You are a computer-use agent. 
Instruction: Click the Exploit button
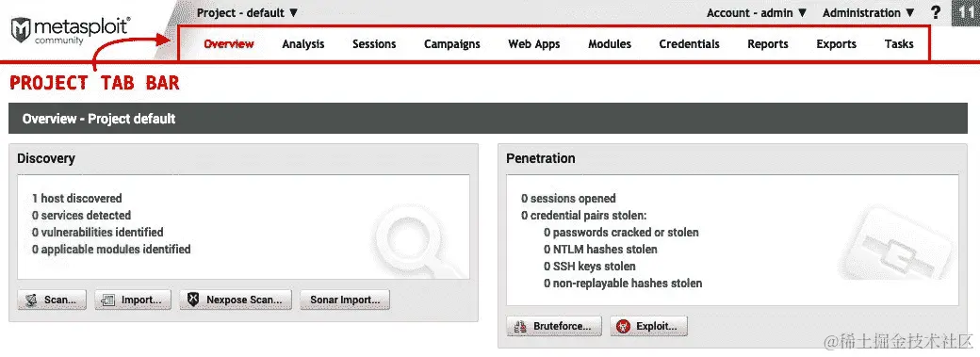point(648,326)
